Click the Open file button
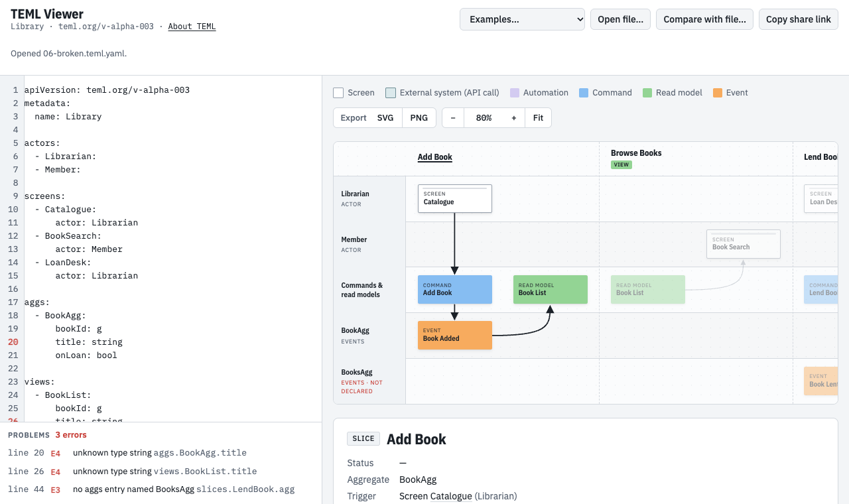The width and height of the screenshot is (849, 504). (x=620, y=19)
